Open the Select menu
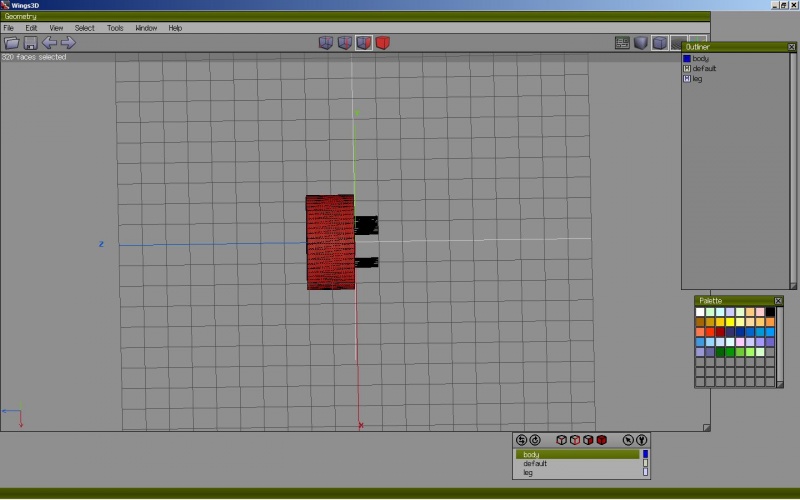This screenshot has width=800, height=500. click(85, 28)
